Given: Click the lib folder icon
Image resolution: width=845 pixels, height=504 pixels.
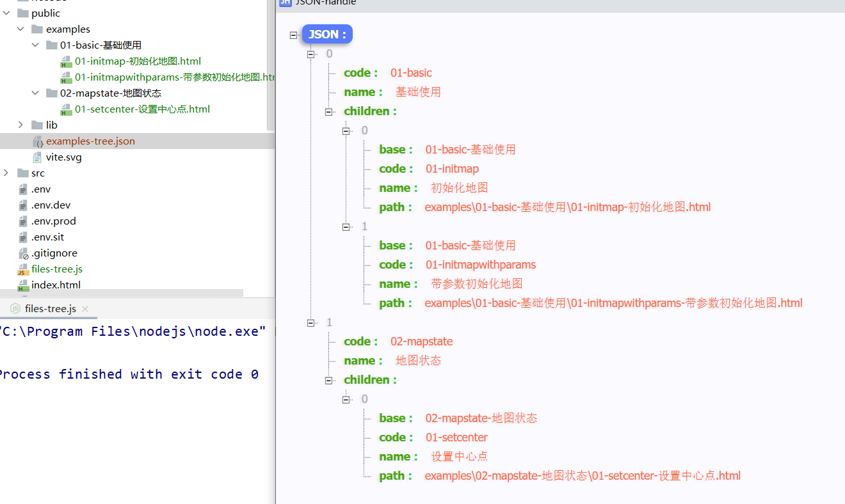Looking at the screenshot, I should [x=37, y=125].
